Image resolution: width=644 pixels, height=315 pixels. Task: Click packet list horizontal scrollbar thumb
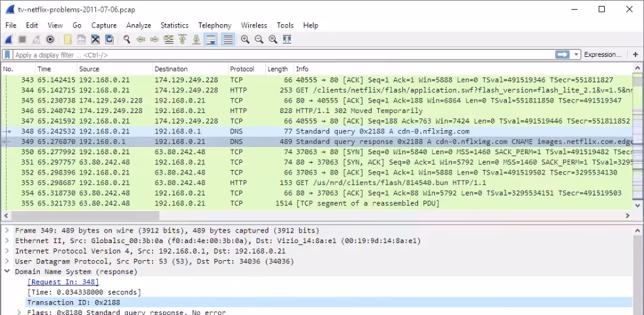pos(85,215)
